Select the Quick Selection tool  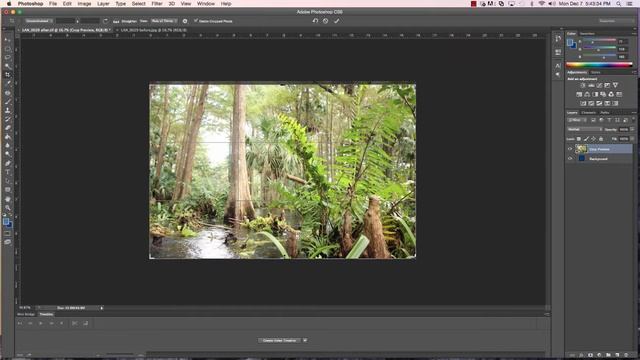(7, 66)
